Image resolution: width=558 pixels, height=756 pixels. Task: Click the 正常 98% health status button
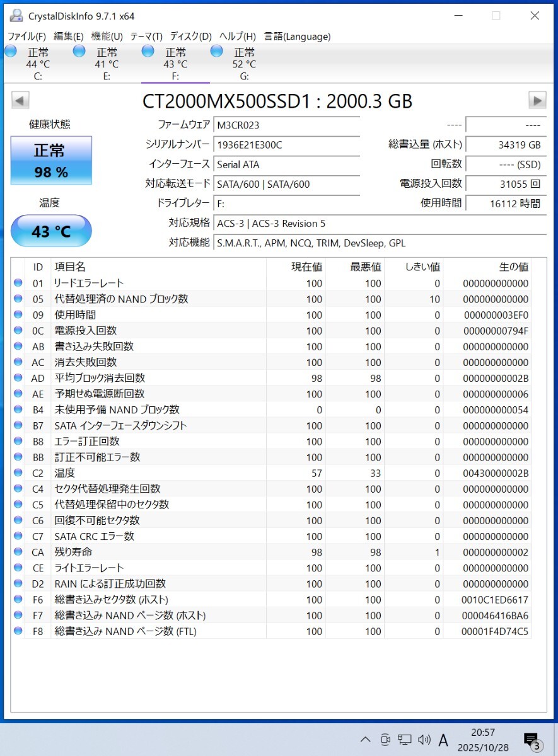(50, 161)
